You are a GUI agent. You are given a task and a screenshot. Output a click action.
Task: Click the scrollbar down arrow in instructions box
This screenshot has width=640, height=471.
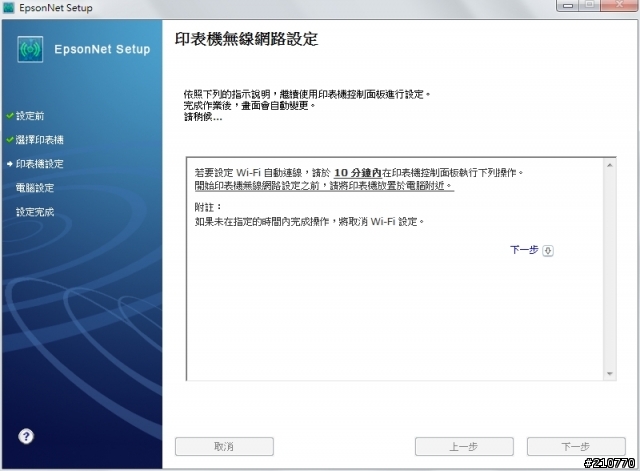point(609,373)
